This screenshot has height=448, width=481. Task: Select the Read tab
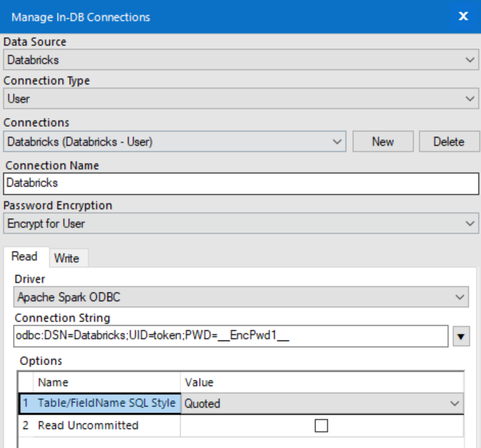coord(25,257)
